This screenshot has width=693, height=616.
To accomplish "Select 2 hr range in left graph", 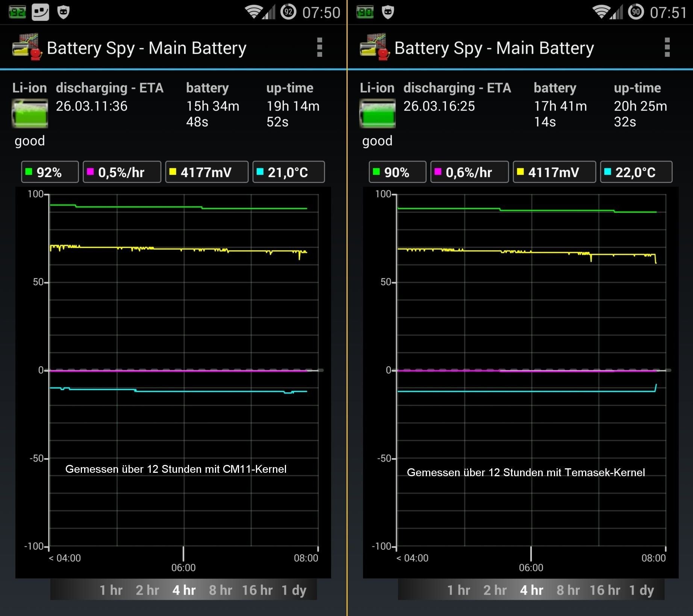I will (x=147, y=590).
